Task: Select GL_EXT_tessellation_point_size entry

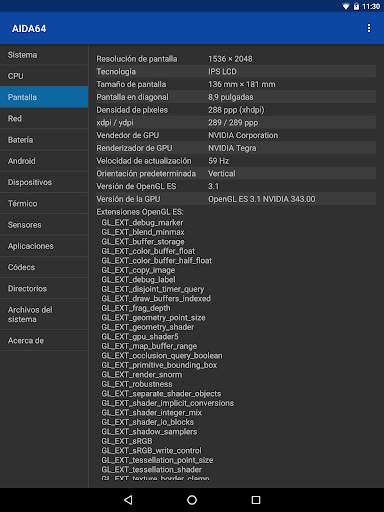Action: pos(157,460)
